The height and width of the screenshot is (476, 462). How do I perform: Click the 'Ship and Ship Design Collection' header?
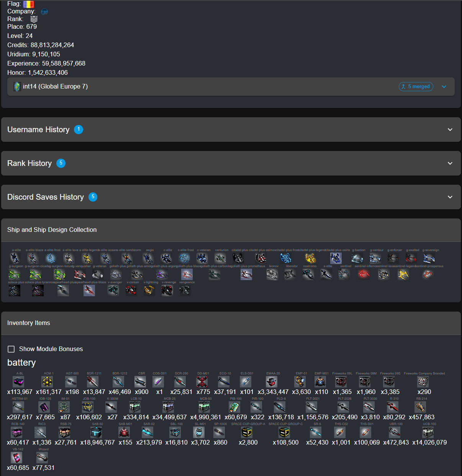point(52,230)
